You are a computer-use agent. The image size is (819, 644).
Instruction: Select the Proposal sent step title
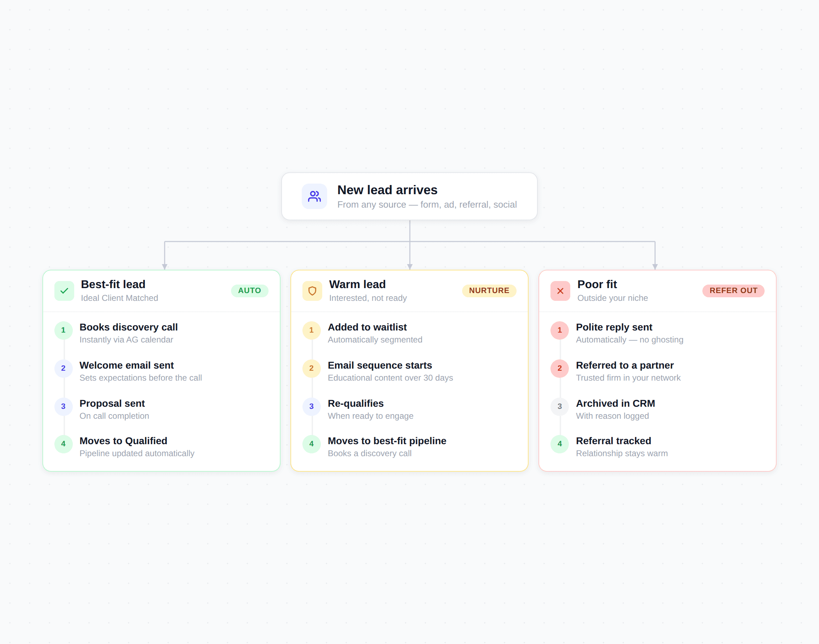point(112,404)
